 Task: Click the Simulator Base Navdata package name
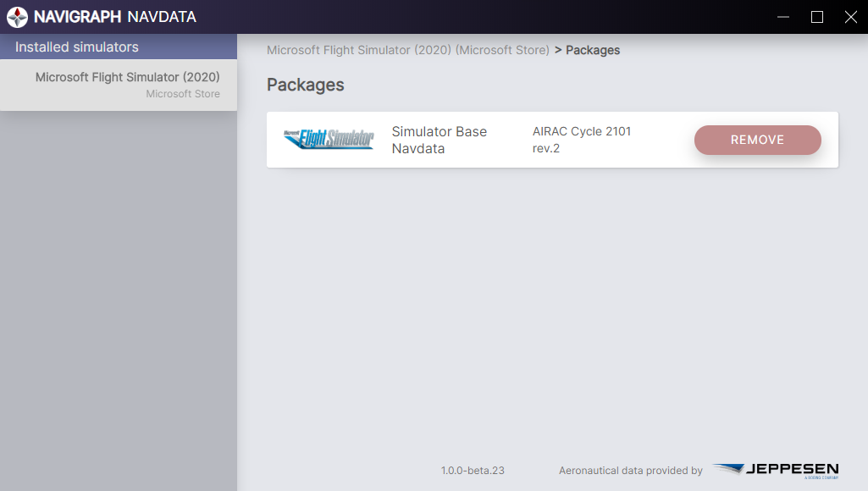click(439, 140)
